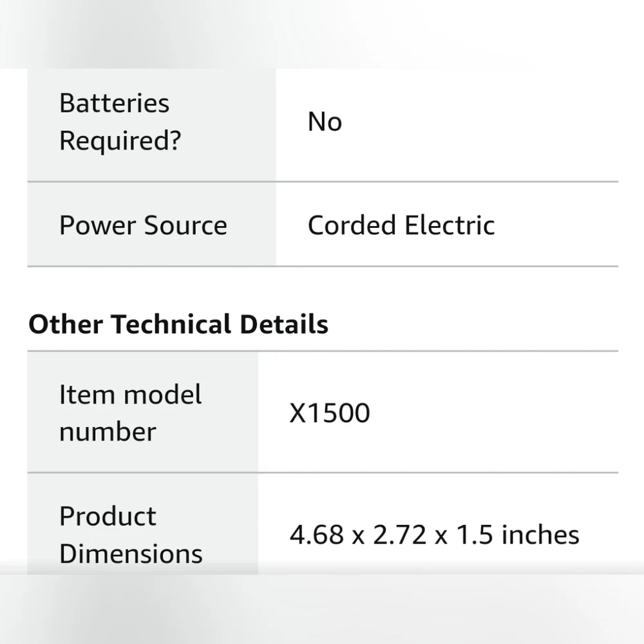The width and height of the screenshot is (644, 644).
Task: Click the "No" batteries value
Action: pos(325,122)
